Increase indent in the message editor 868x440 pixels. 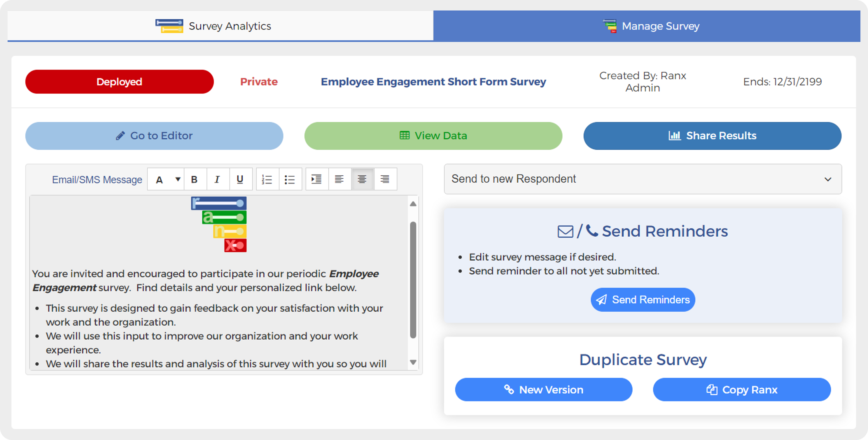tap(316, 179)
